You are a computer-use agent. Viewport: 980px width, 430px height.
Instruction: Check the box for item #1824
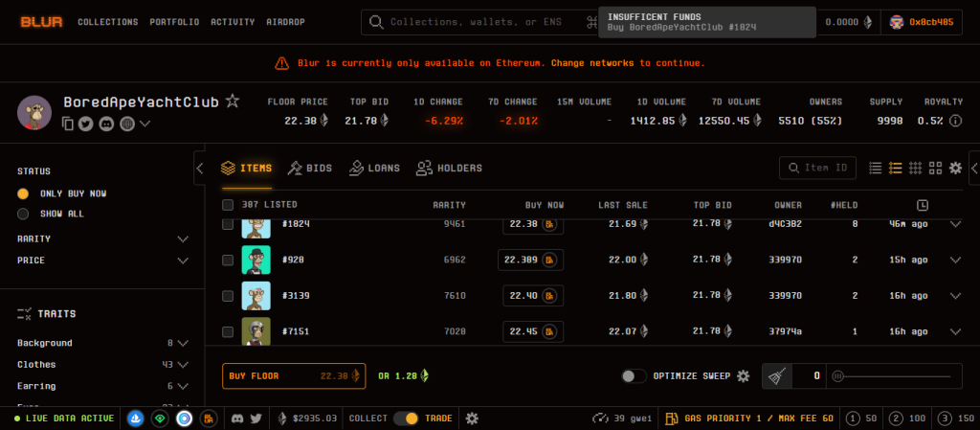click(228, 224)
